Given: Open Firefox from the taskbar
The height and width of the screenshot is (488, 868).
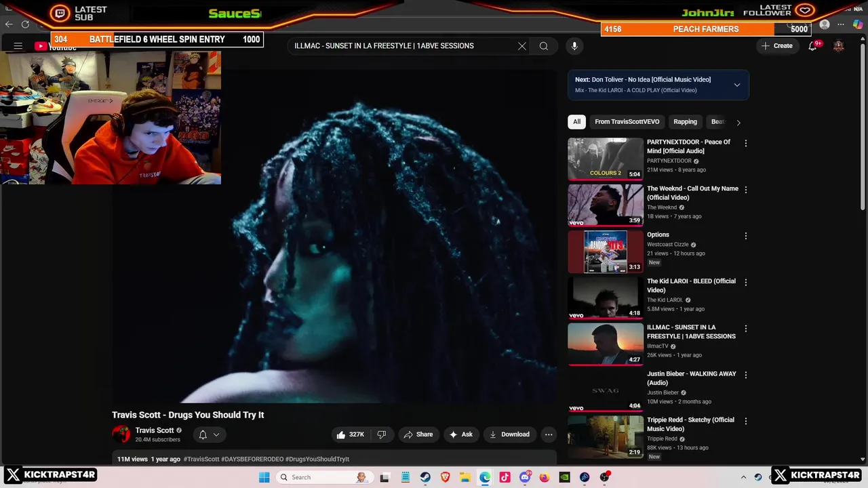Looking at the screenshot, I should [545, 477].
